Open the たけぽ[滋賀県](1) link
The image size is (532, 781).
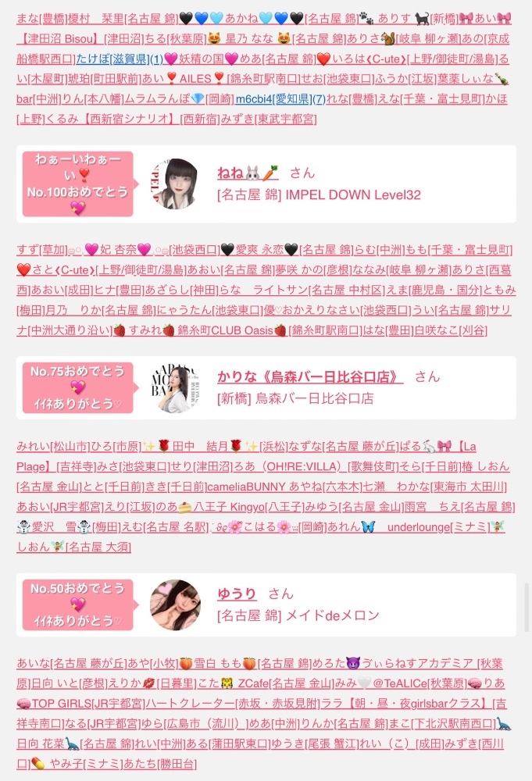[x=120, y=59]
